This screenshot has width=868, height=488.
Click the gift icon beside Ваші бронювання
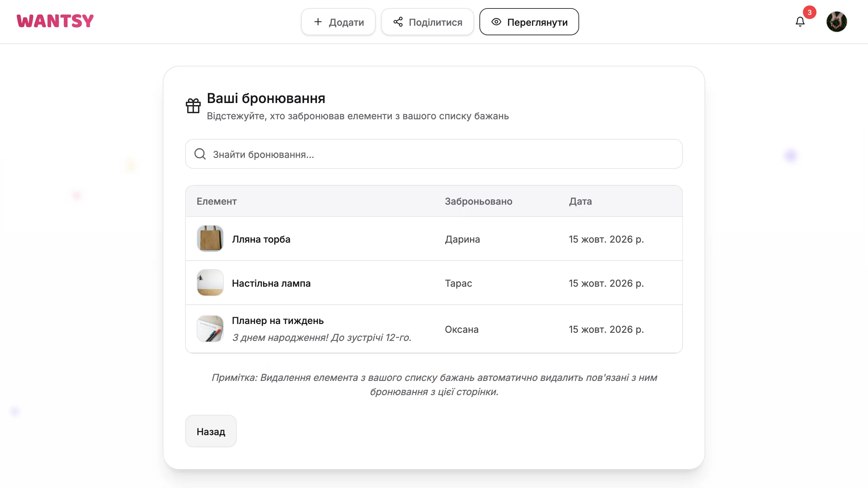tap(193, 105)
